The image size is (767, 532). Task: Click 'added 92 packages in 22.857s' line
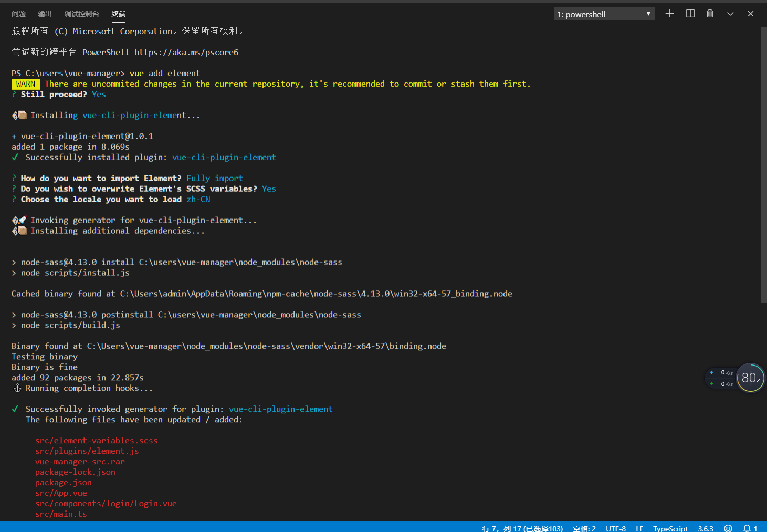tap(78, 378)
